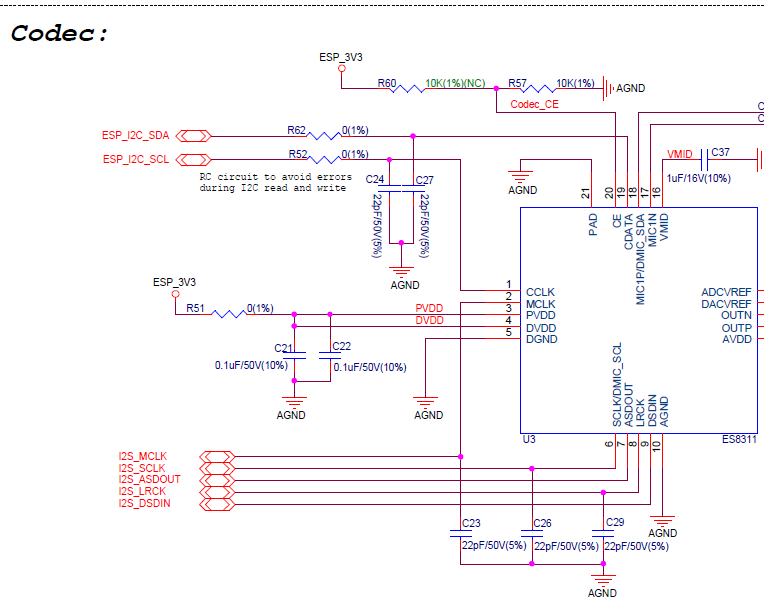Click the SCLK/DMIC_SCL pin name
764x608 pixels.
pos(617,384)
